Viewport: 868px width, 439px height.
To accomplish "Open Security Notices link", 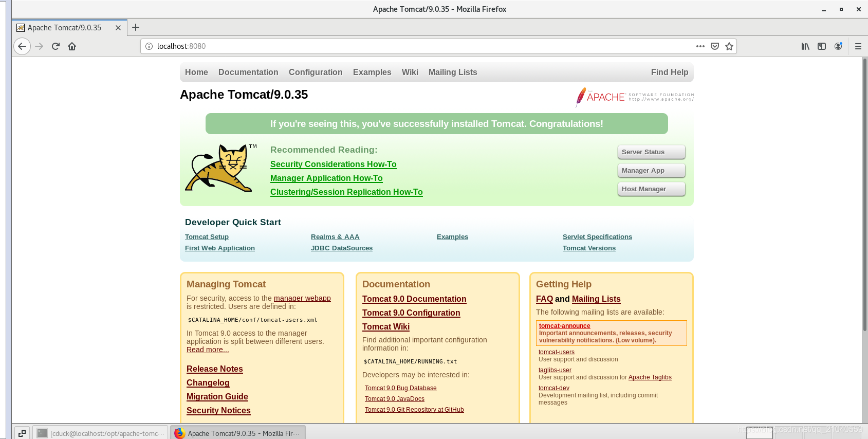I will [x=218, y=411].
